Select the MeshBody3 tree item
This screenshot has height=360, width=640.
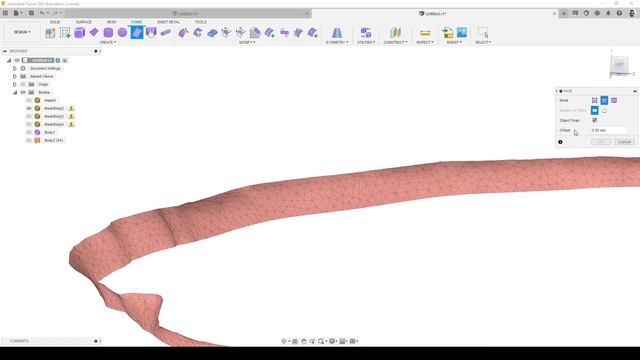point(54,116)
